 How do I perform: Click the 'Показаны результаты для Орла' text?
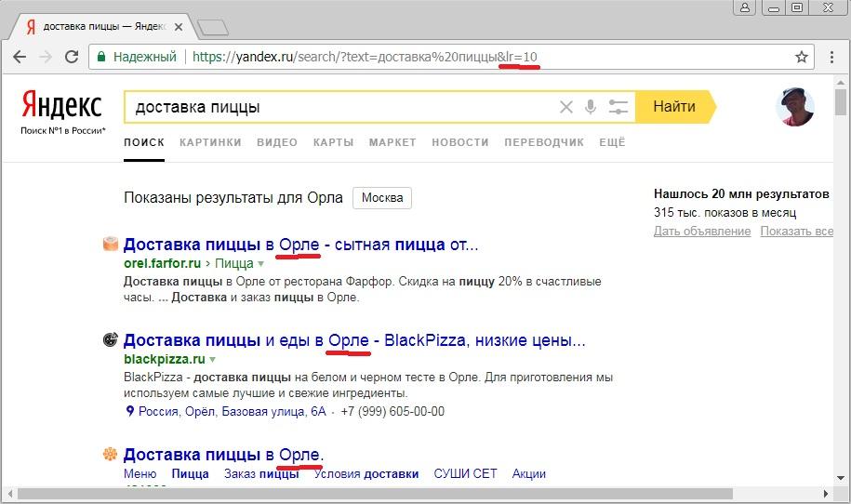233,197
